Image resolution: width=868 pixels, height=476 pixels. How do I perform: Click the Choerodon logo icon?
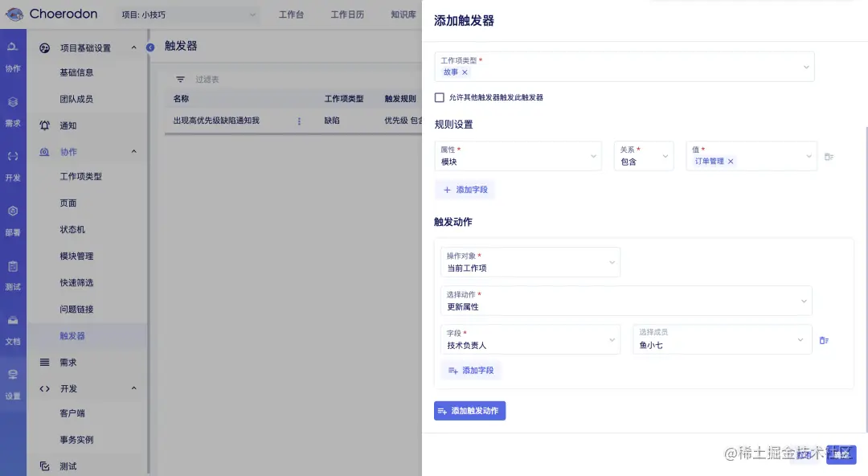[14, 14]
